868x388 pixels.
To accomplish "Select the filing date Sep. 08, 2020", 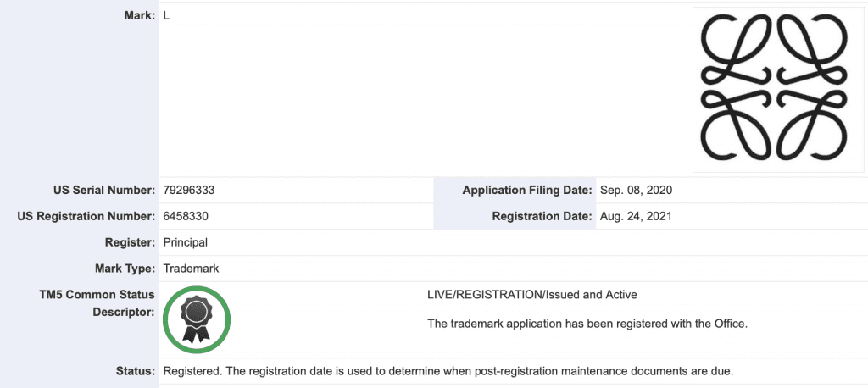I will 636,190.
